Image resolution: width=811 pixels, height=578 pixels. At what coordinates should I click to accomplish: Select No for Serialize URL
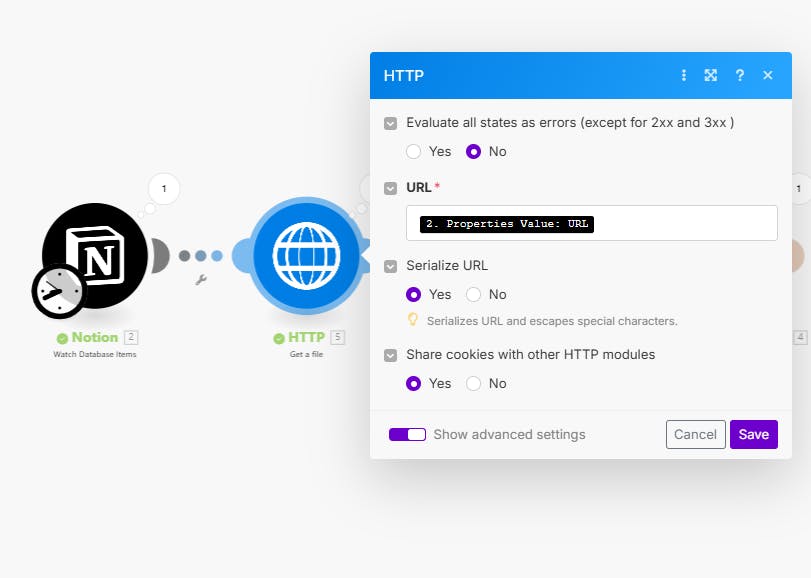(474, 295)
